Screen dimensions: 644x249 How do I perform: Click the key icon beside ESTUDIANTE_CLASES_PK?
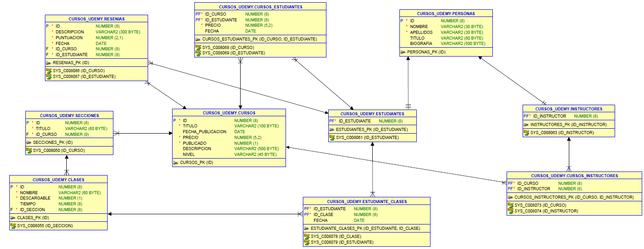point(307,229)
